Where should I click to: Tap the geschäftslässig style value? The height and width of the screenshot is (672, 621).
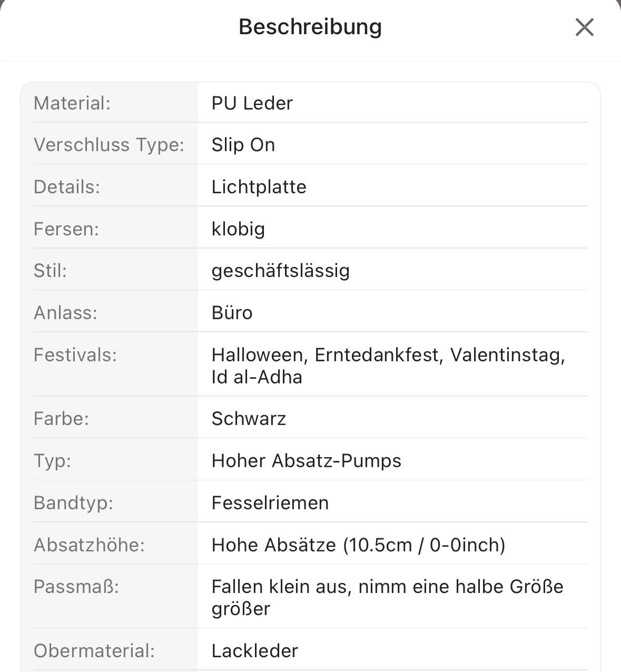click(280, 271)
